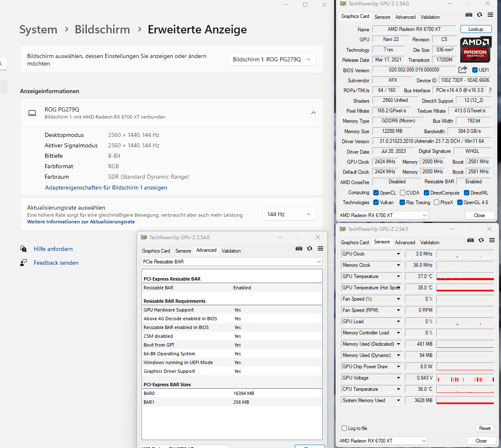
Task: Click the Bus Interface question mark icon
Action: 490,90
